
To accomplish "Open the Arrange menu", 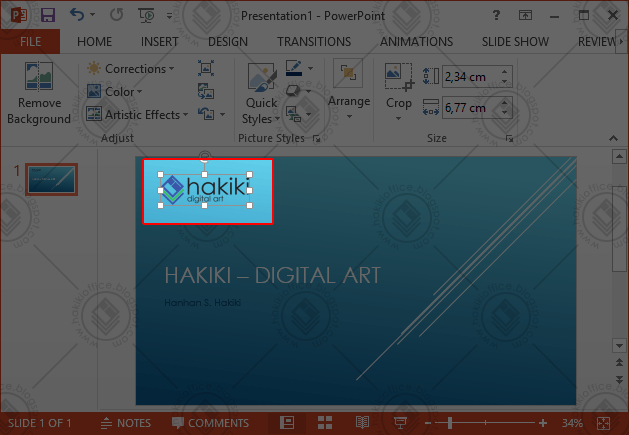I will tap(349, 89).
